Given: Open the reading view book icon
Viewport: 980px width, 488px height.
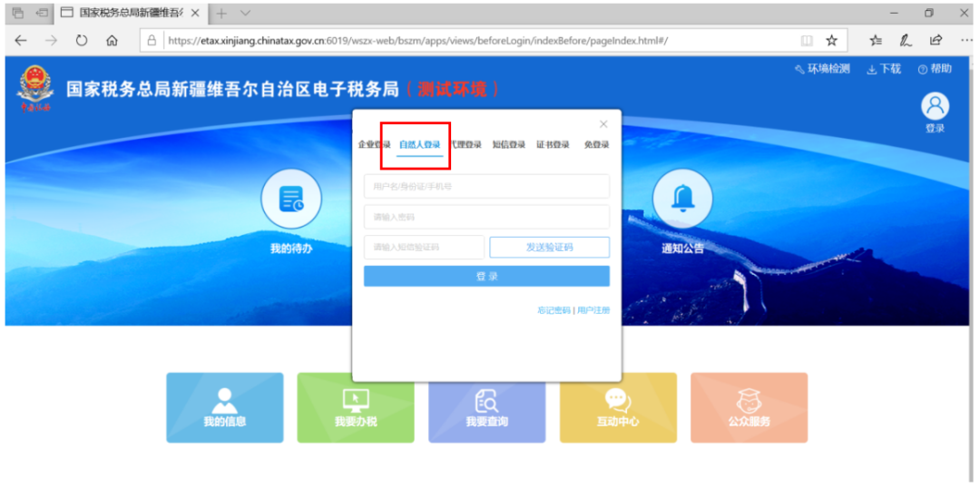Looking at the screenshot, I should (x=807, y=41).
